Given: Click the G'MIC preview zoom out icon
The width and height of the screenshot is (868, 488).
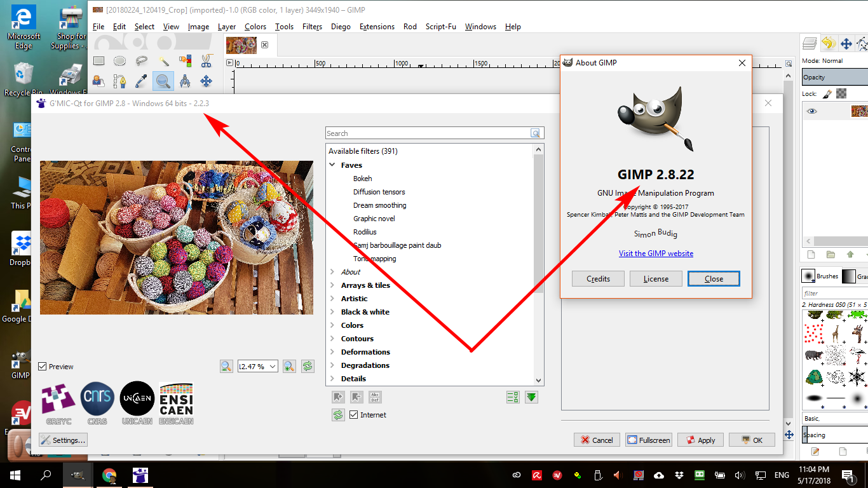Looking at the screenshot, I should (226, 366).
